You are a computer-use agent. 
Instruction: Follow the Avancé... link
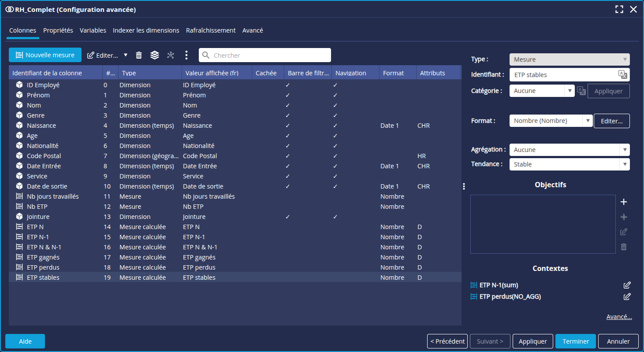[619, 317]
